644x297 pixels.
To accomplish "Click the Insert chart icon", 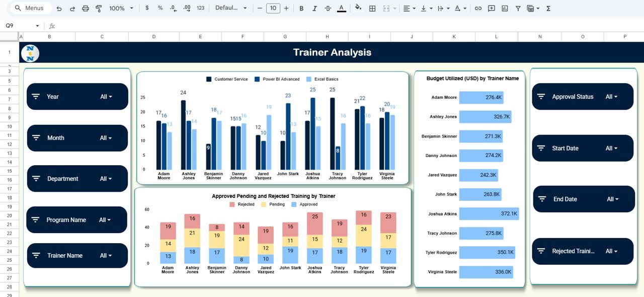I will coord(505,8).
